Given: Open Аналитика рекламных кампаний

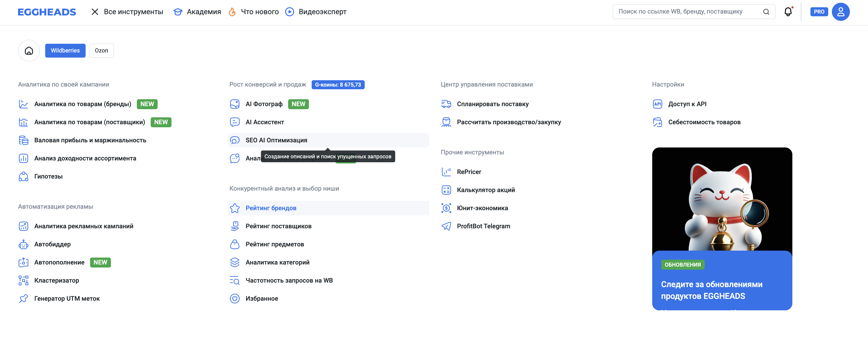Looking at the screenshot, I should [84, 226].
